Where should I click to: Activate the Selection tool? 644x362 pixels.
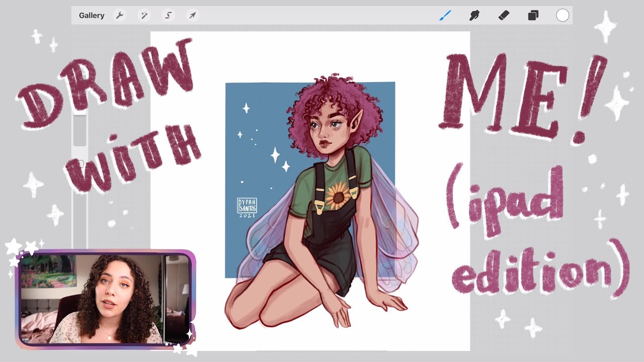pyautogui.click(x=168, y=16)
